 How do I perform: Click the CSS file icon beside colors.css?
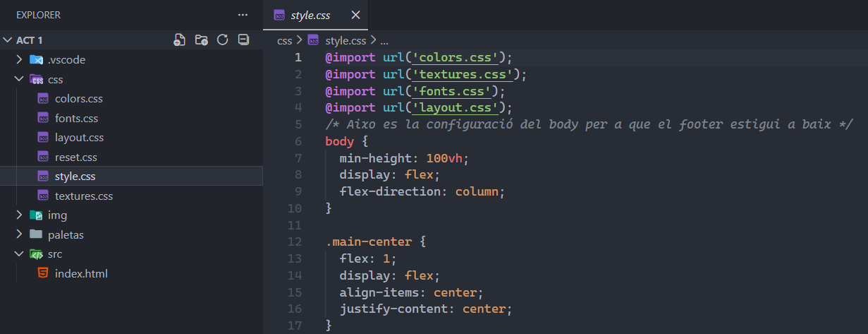(x=44, y=99)
